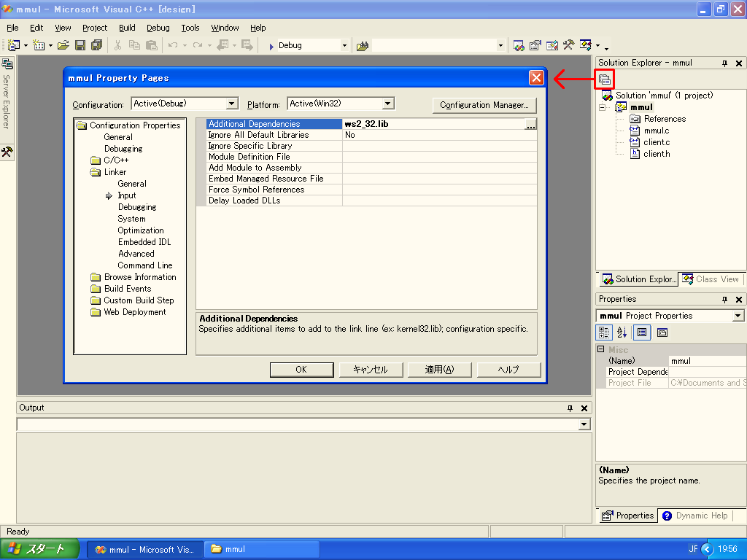The height and width of the screenshot is (560, 747).
Task: Open the Properties Window from the main toolbar
Action: click(x=535, y=45)
